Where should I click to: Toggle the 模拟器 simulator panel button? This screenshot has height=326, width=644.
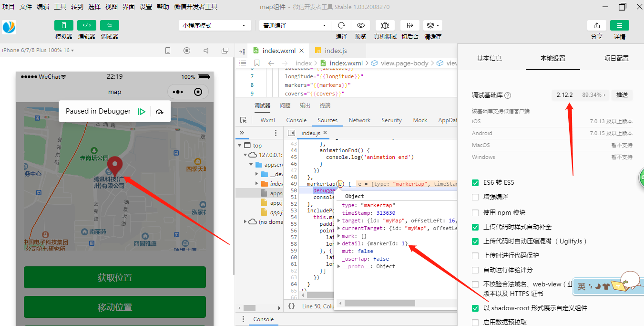[x=64, y=25]
